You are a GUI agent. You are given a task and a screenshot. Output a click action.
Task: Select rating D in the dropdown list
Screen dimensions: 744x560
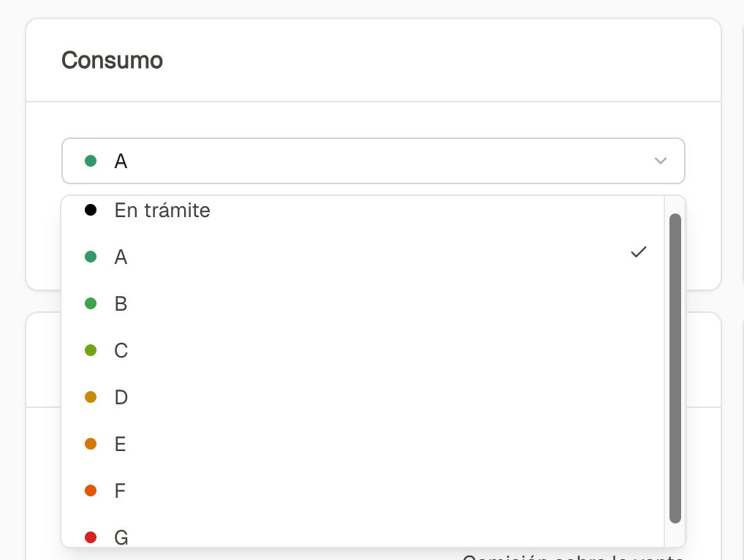coord(121,397)
